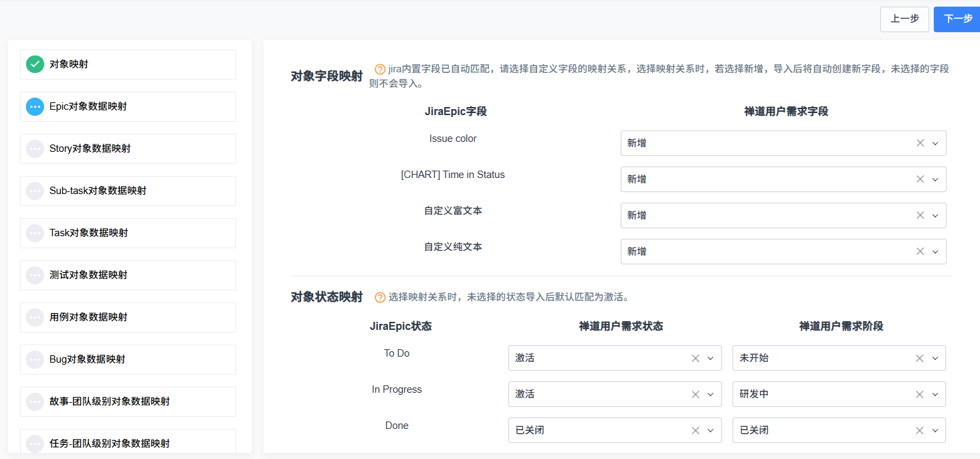Clear the Done status selection 已关闭
The height and width of the screenshot is (459, 980).
[696, 430]
